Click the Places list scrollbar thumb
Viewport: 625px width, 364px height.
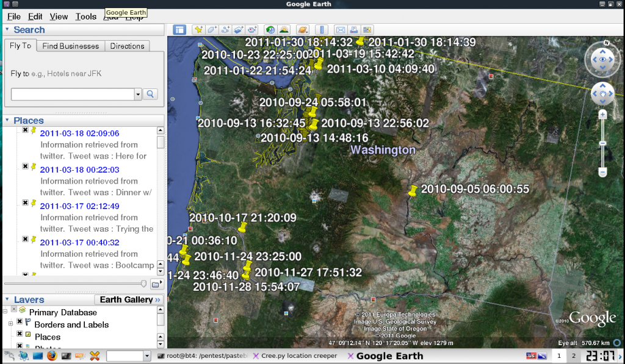(161, 142)
